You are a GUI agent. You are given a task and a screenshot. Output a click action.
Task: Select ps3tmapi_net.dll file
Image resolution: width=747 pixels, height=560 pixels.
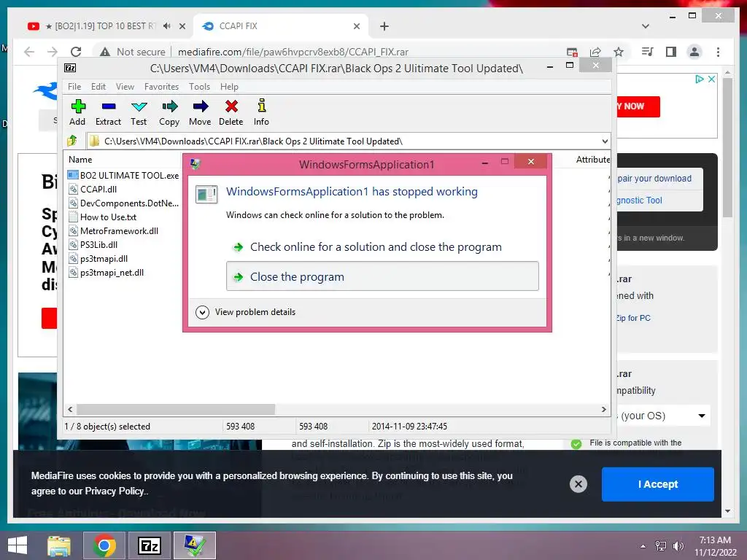pos(107,273)
